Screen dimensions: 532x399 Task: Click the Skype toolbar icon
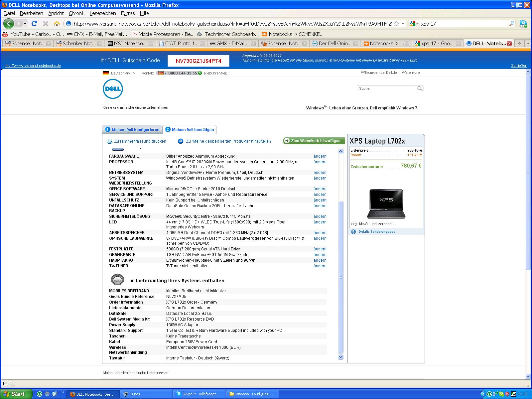coord(523,24)
